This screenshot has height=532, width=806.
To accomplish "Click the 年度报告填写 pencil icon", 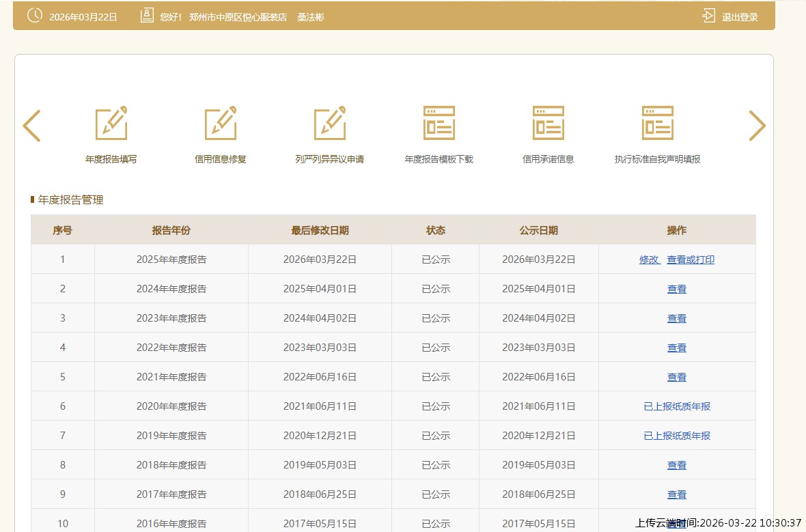I will (111, 124).
